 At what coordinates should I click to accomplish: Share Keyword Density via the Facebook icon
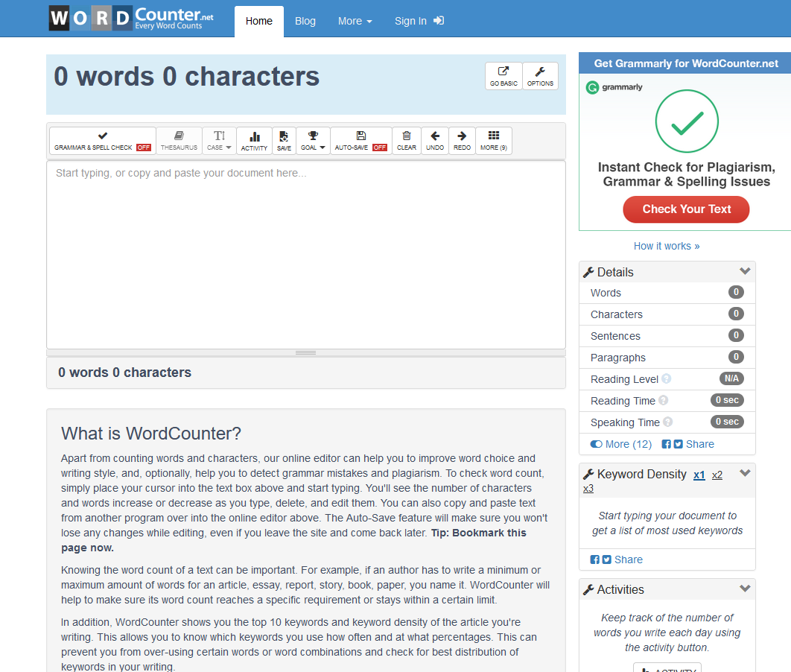(x=595, y=560)
